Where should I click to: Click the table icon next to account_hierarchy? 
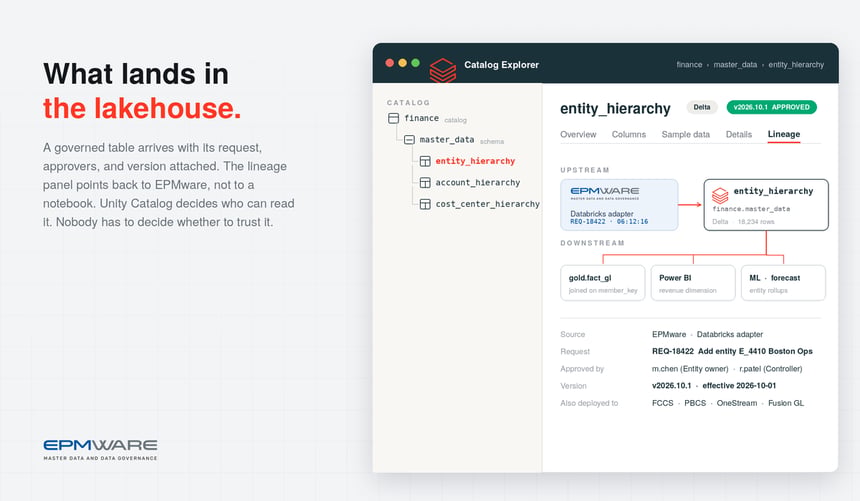coord(425,182)
